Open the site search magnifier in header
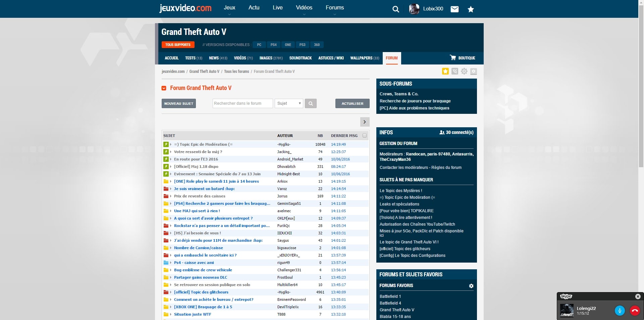 point(396,9)
